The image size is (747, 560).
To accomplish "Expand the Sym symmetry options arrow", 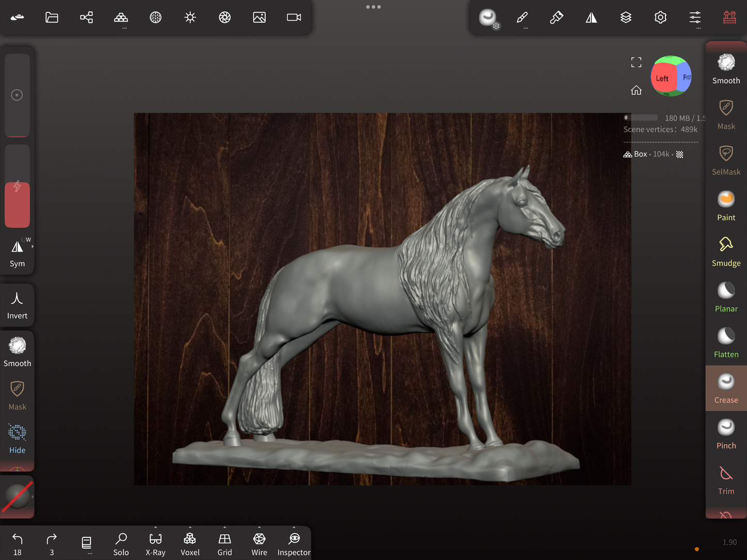I will pyautogui.click(x=33, y=247).
